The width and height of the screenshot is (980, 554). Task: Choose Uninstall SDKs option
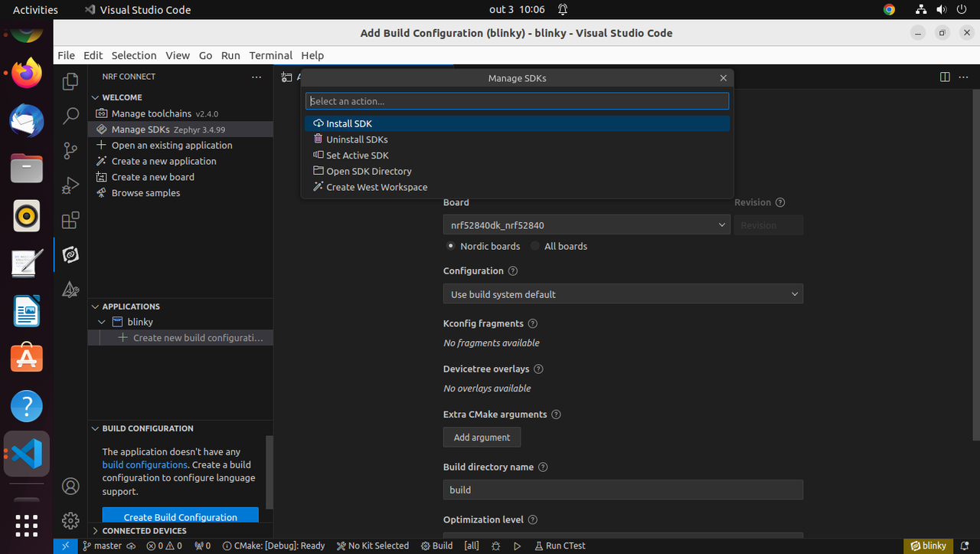[517, 139]
